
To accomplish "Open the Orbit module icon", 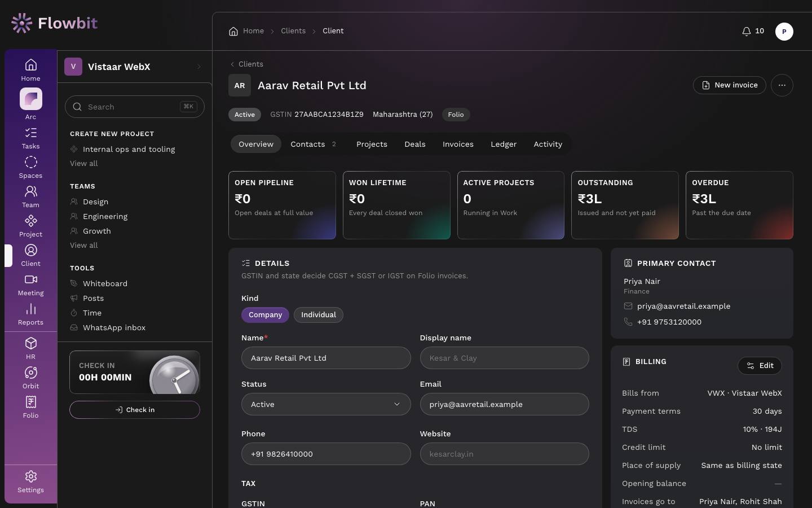I will (x=30, y=378).
